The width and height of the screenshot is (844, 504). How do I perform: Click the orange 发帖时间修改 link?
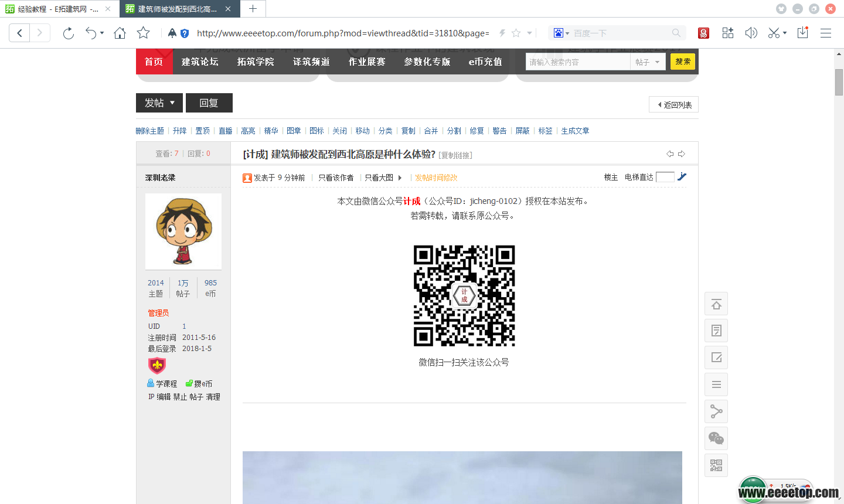click(436, 178)
